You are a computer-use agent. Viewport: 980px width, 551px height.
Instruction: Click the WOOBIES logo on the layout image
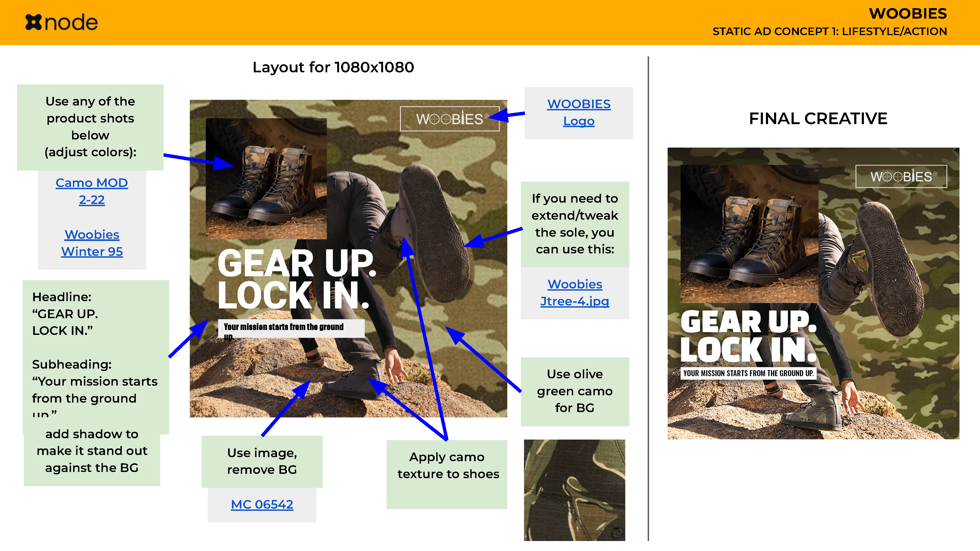point(450,119)
